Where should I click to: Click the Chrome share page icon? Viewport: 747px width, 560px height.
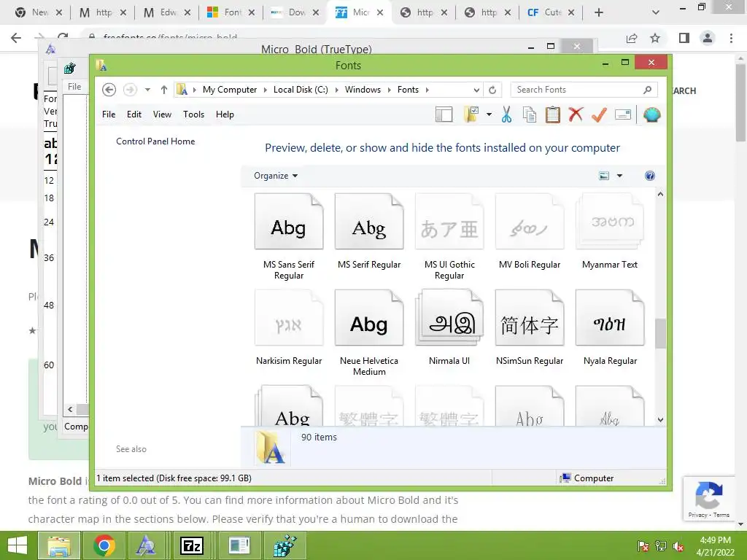pos(632,38)
